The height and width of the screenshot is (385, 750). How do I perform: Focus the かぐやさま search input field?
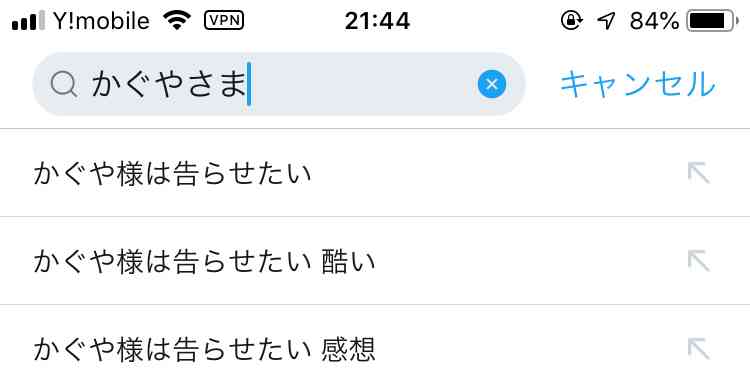[279, 84]
